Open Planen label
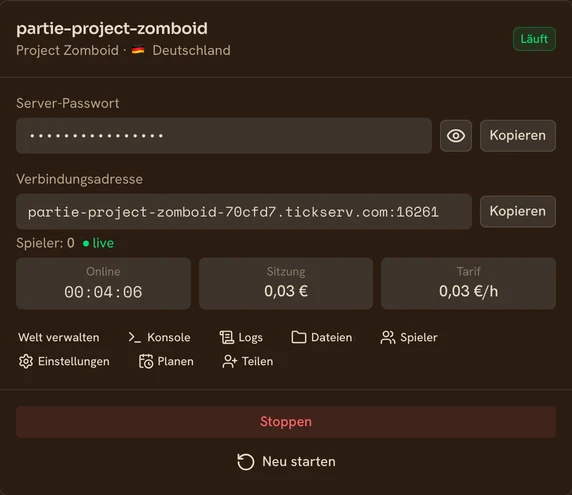Screen dimensions: 572x495 click(x=175, y=361)
